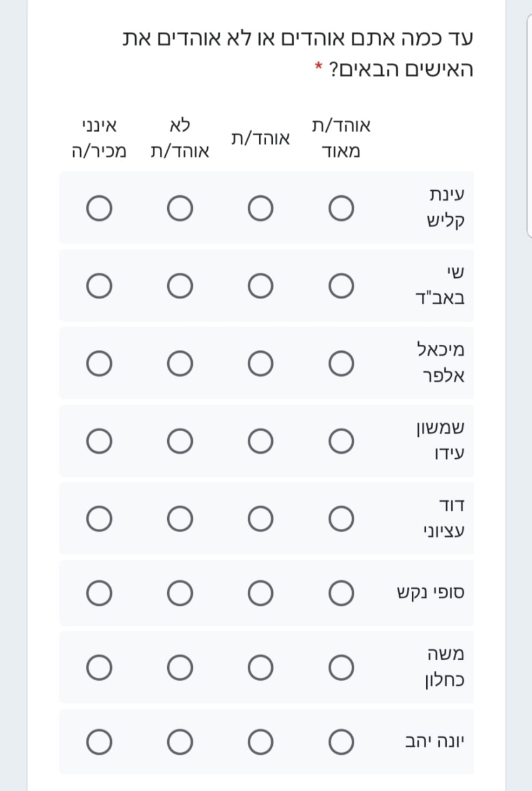Select 'אוהד/ת מאוד' for סופי נקש

click(x=341, y=593)
